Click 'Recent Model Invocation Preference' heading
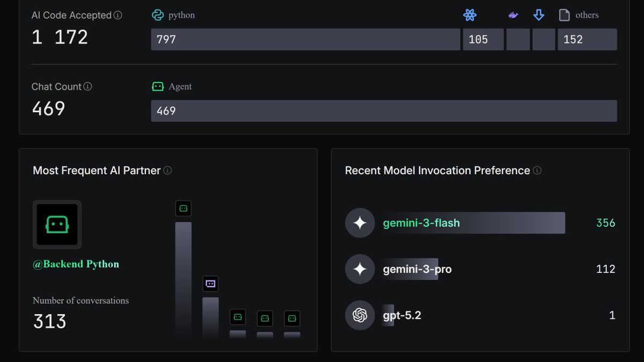The width and height of the screenshot is (644, 362). tap(437, 170)
